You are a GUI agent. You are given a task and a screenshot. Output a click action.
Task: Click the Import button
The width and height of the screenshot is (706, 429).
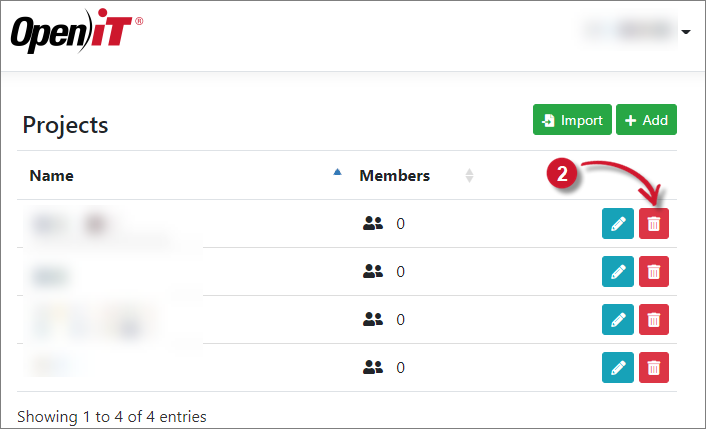tap(572, 120)
